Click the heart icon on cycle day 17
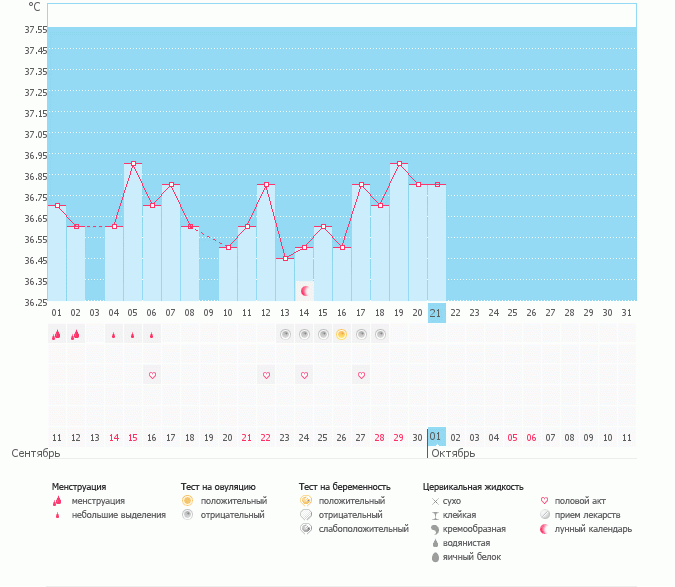Screen dimensions: 675x587 pos(361,375)
